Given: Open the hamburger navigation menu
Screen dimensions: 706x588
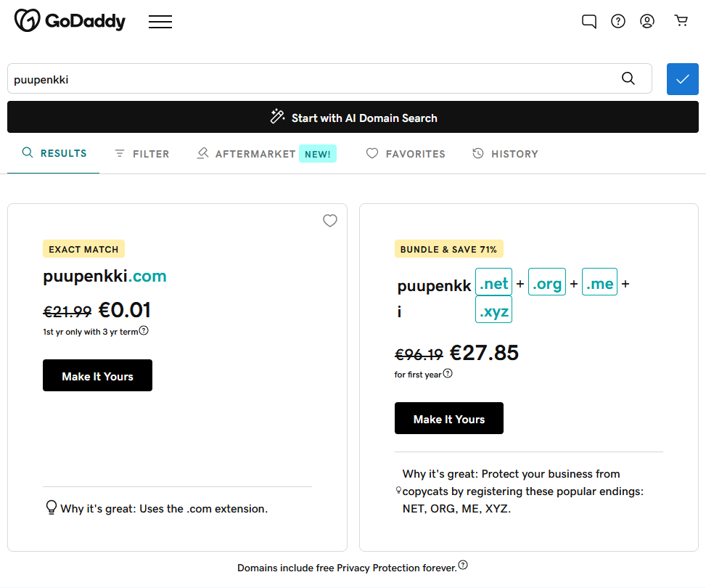Looking at the screenshot, I should point(160,22).
